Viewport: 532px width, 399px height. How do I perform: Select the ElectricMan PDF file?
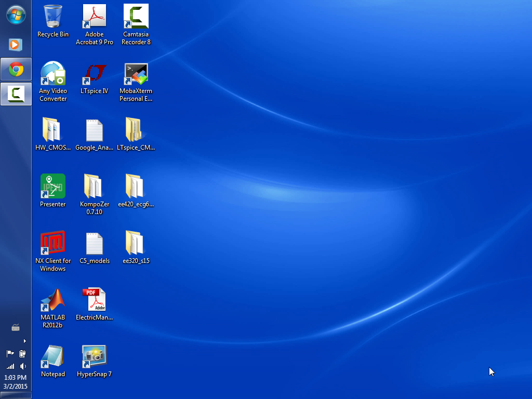(95, 300)
